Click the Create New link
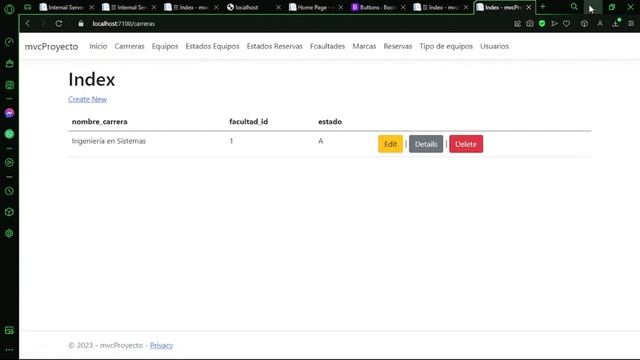640x360 pixels. pyautogui.click(x=87, y=99)
